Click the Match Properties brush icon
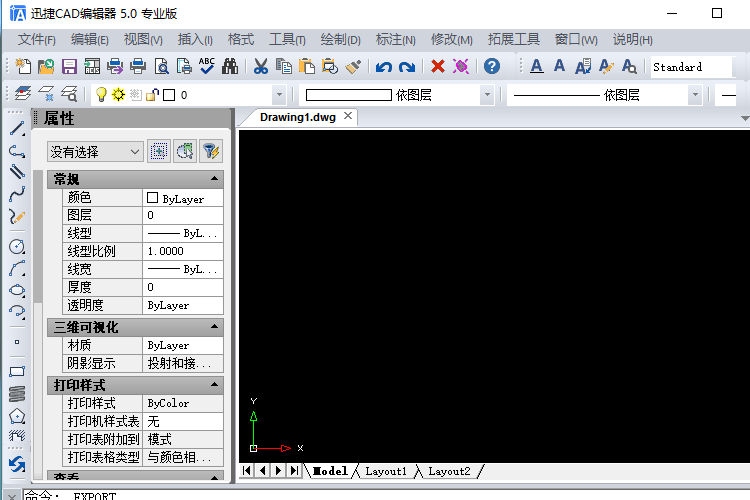 click(x=353, y=66)
